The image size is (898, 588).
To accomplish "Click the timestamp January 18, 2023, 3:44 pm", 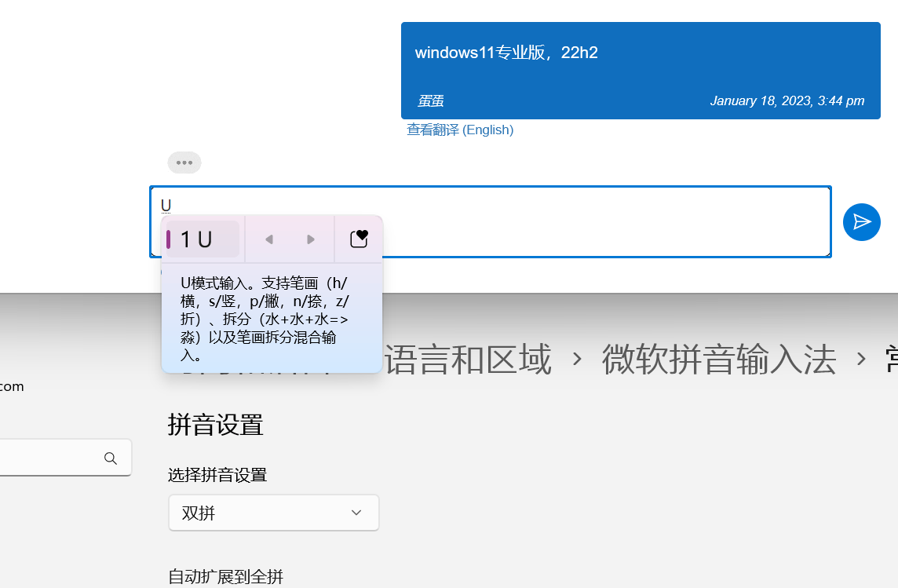I will 787,100.
